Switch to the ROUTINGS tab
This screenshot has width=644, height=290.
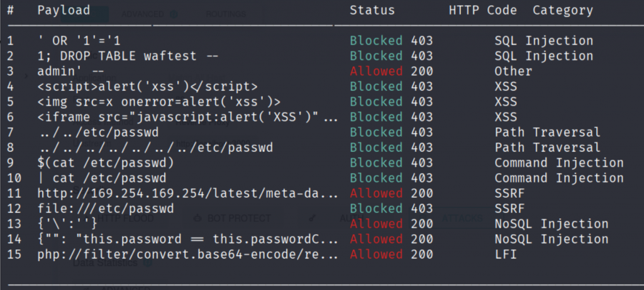click(x=226, y=14)
